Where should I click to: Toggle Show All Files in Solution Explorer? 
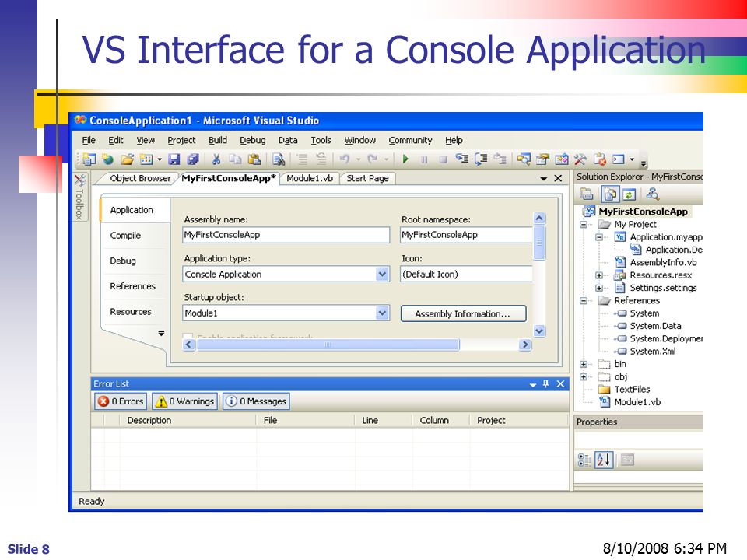pos(610,194)
